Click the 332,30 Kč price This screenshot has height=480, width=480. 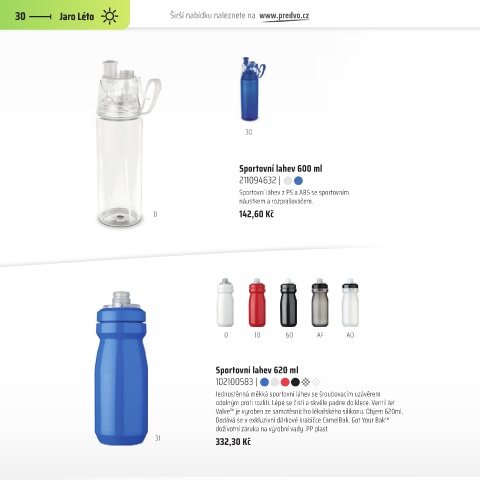[233, 442]
